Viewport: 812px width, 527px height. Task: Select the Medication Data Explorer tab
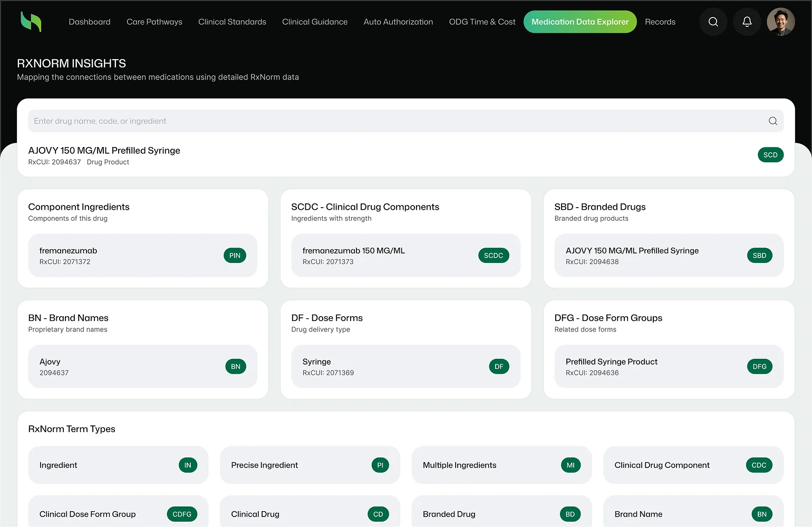click(579, 22)
